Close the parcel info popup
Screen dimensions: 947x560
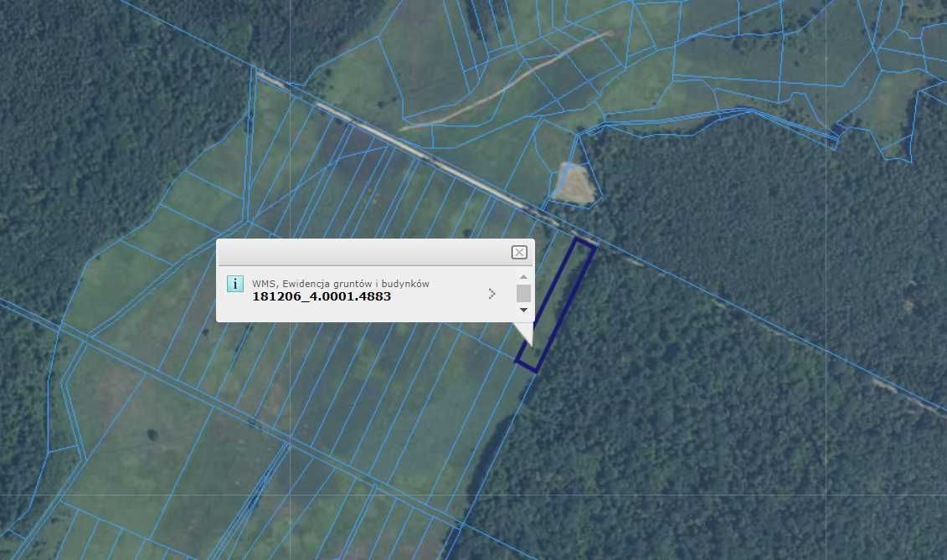tap(519, 253)
